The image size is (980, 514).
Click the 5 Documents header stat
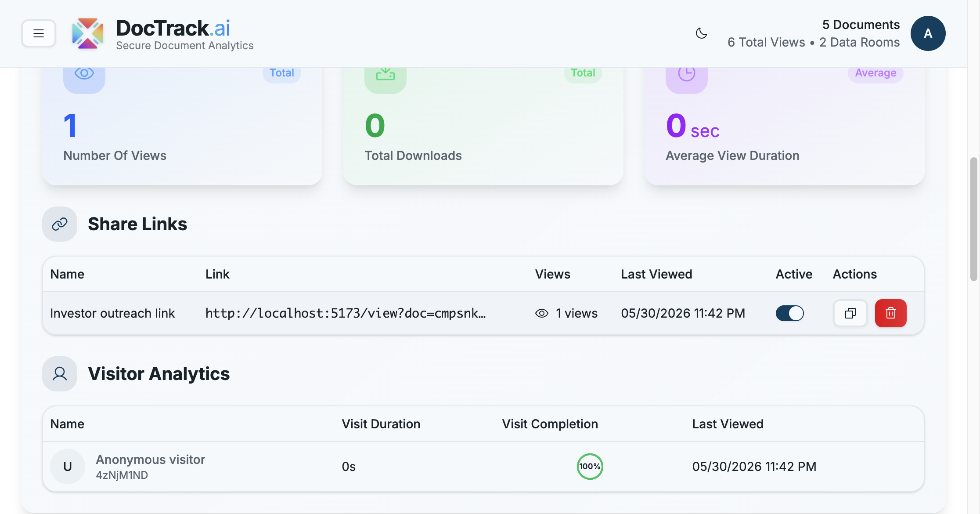[861, 25]
